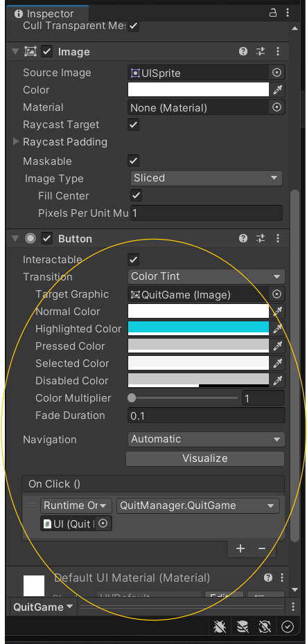Click Color Multiplier value field
This screenshot has width=307, height=644.
click(263, 398)
